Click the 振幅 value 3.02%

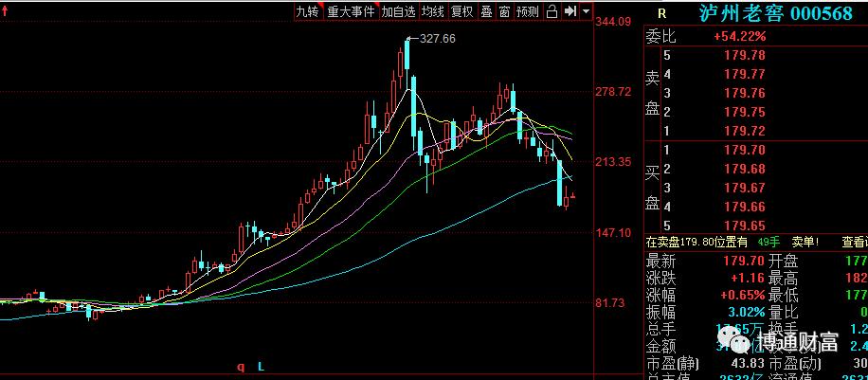[x=746, y=313]
